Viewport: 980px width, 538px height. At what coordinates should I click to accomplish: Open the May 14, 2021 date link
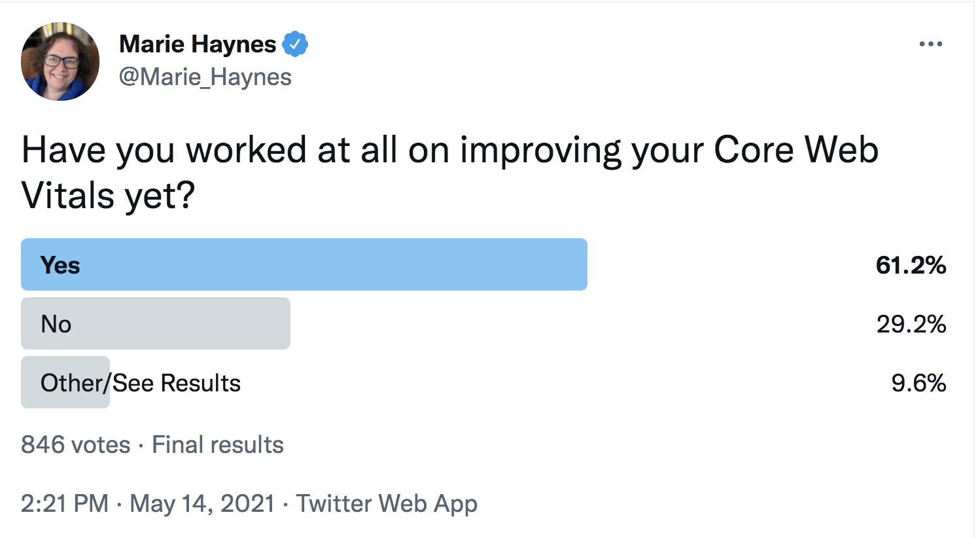tap(202, 503)
